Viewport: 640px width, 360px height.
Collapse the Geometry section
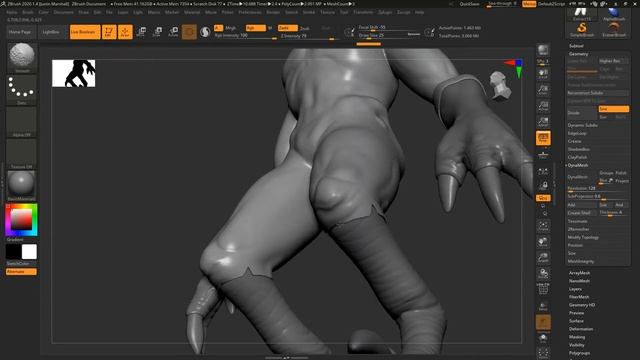coord(578,54)
